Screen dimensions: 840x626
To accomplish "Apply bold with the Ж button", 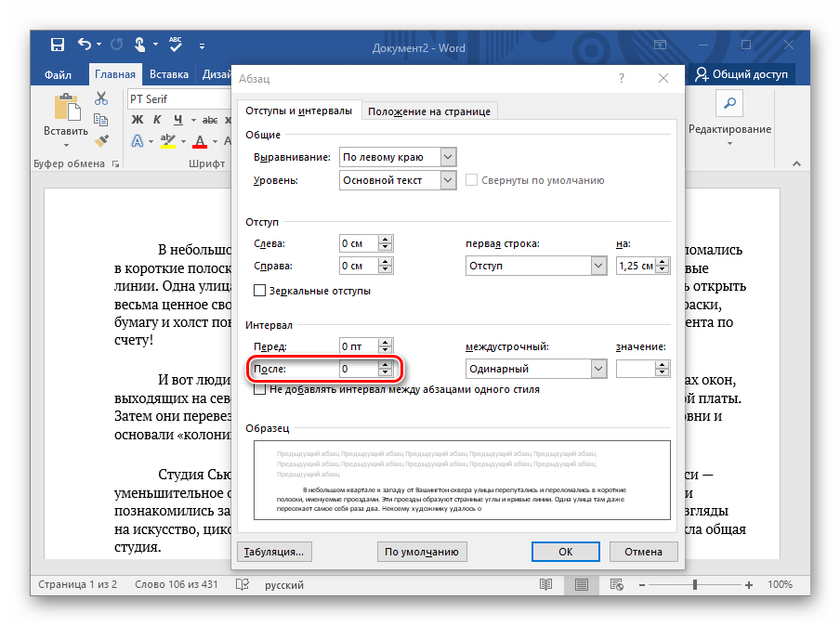I will pos(138,120).
